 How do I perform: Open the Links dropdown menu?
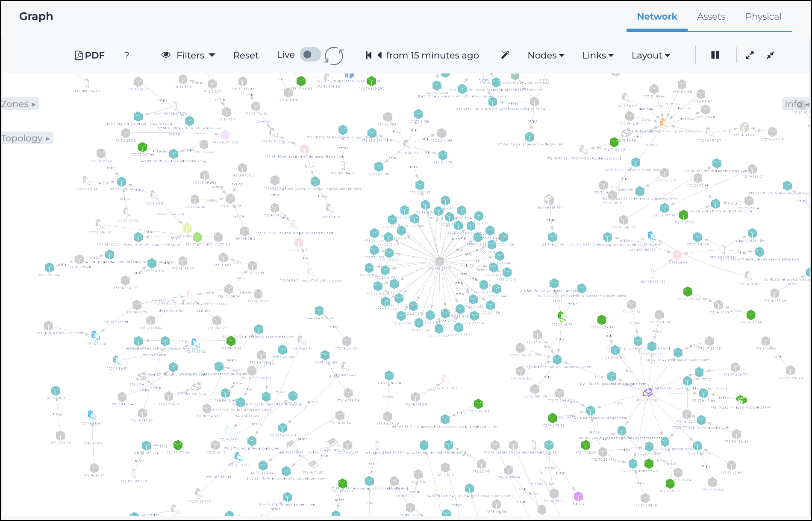tap(597, 55)
